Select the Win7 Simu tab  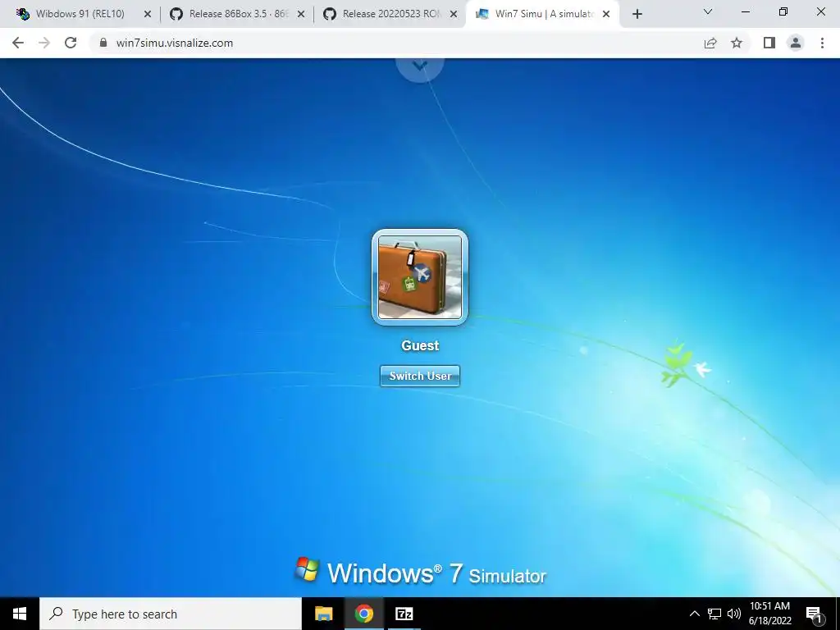point(541,14)
